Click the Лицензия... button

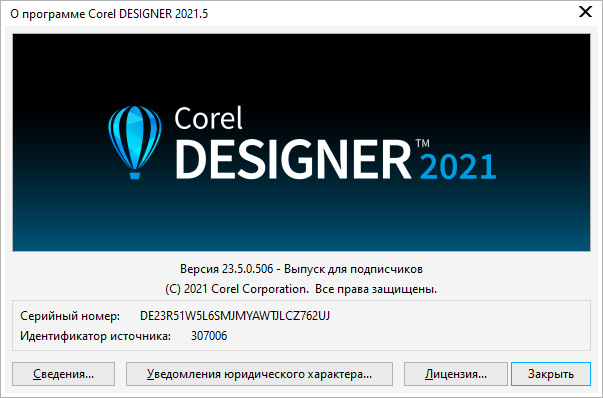pos(456,374)
